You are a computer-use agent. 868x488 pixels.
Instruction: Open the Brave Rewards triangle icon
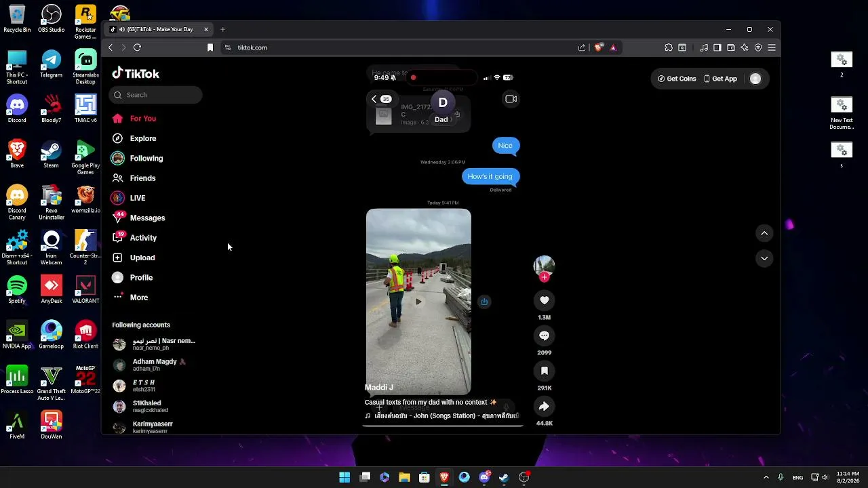click(613, 47)
